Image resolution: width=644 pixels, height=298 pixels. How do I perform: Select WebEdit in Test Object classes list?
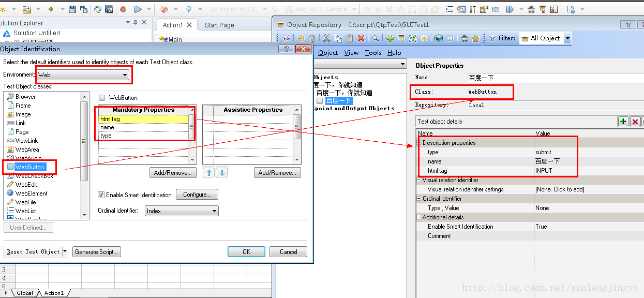[26, 185]
